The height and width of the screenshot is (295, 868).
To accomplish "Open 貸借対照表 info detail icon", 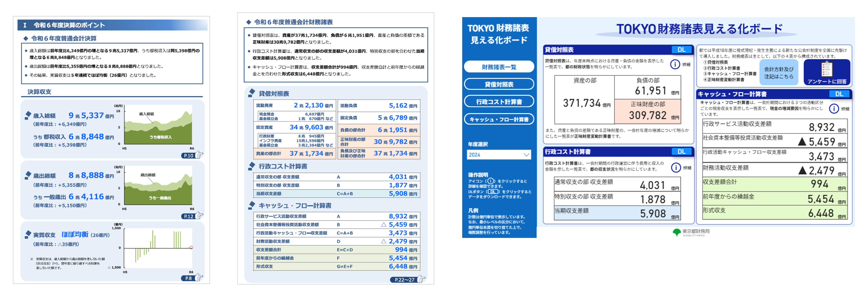I will 675,64.
